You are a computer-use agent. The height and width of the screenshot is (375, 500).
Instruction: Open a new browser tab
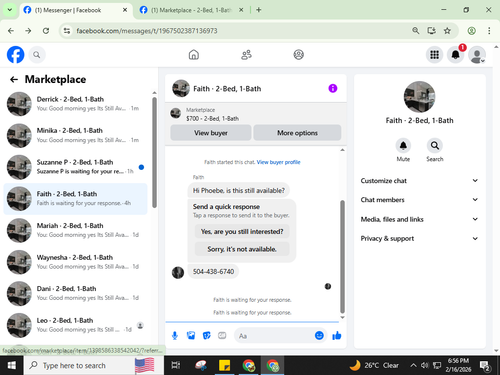pos(259,10)
